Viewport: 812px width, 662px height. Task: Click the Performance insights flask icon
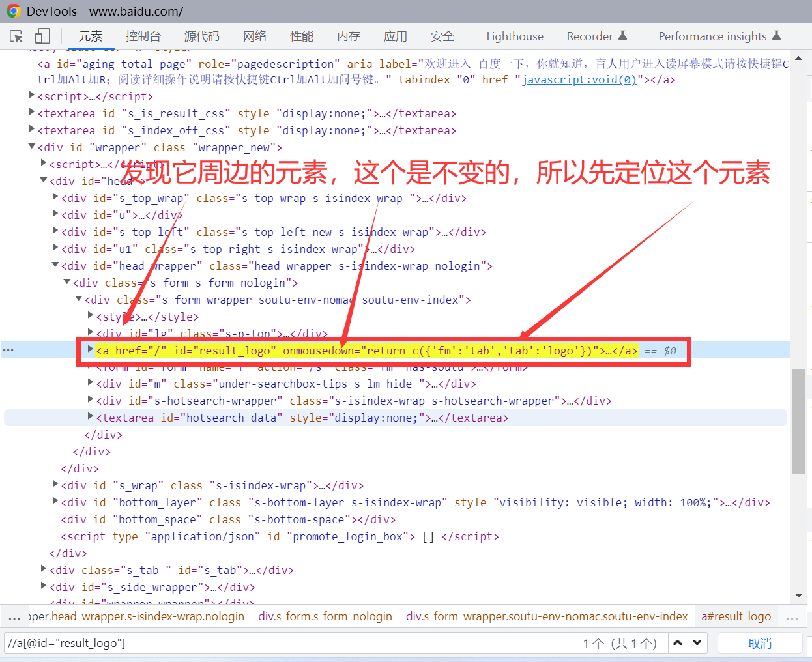click(x=776, y=35)
